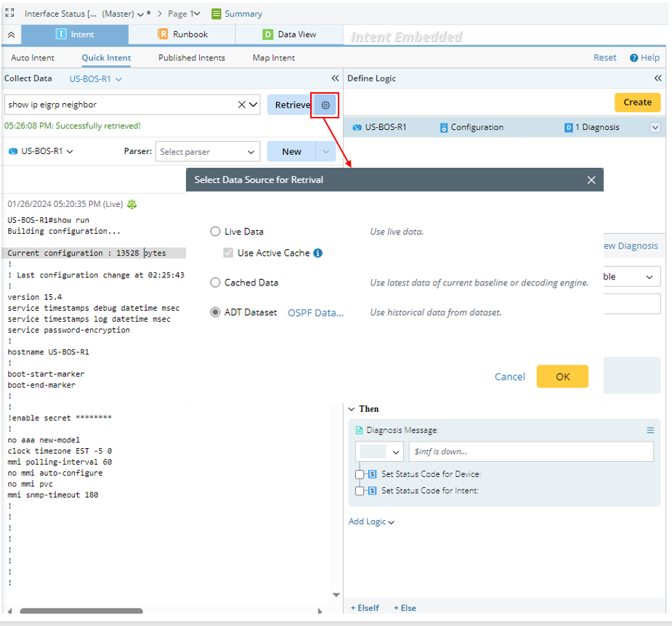
Task: Open Diagnosis Message hamburger menu
Action: tap(650, 430)
